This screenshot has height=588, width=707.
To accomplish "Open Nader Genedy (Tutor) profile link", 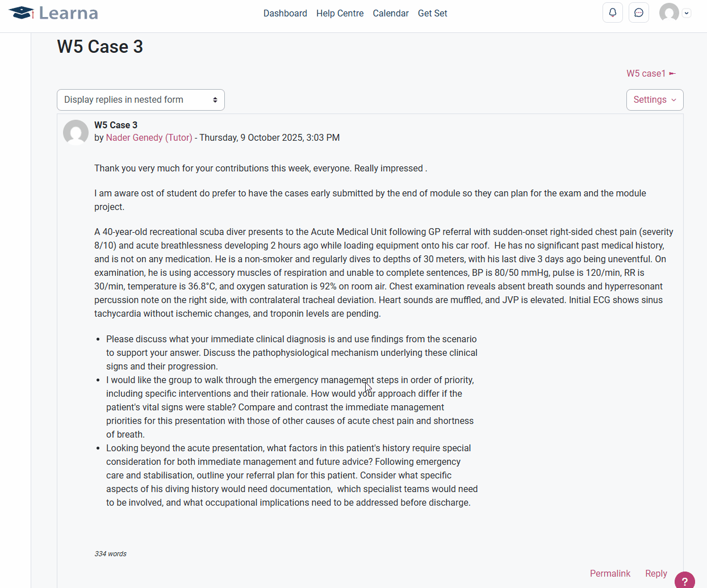I will (x=149, y=138).
